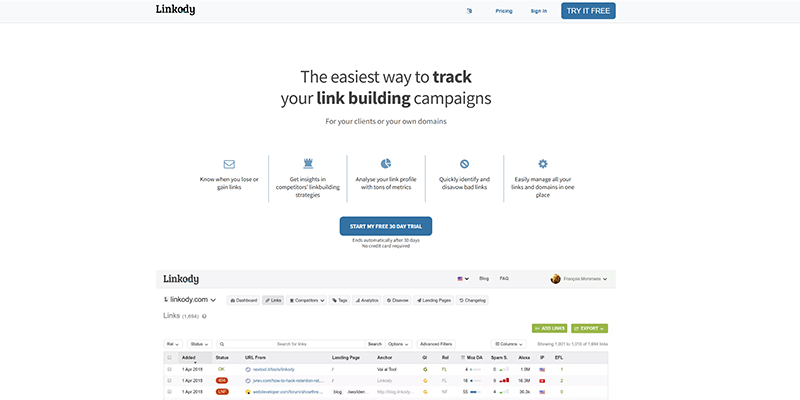
Task: Click the Spam score bars in jvrev row
Action: coord(504,381)
